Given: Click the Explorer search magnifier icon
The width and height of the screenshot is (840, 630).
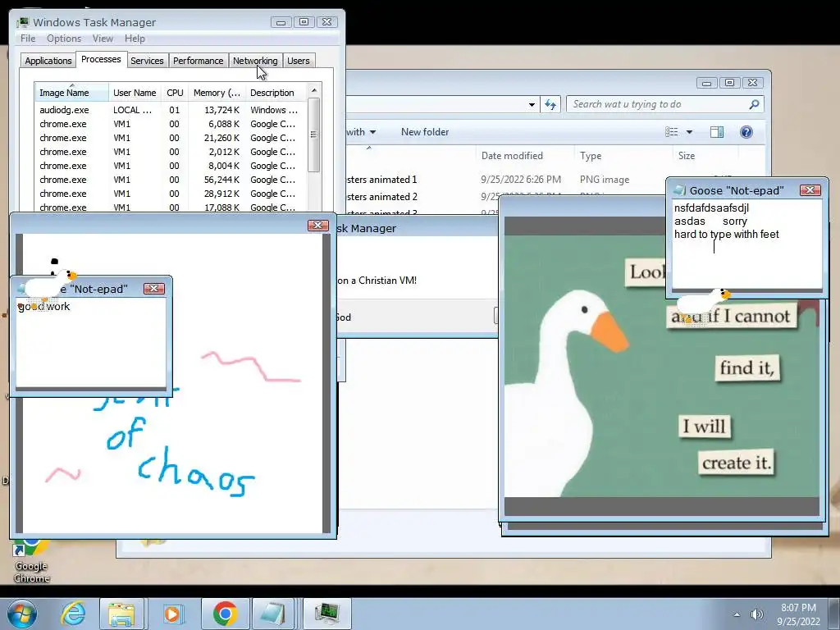Looking at the screenshot, I should 754,104.
